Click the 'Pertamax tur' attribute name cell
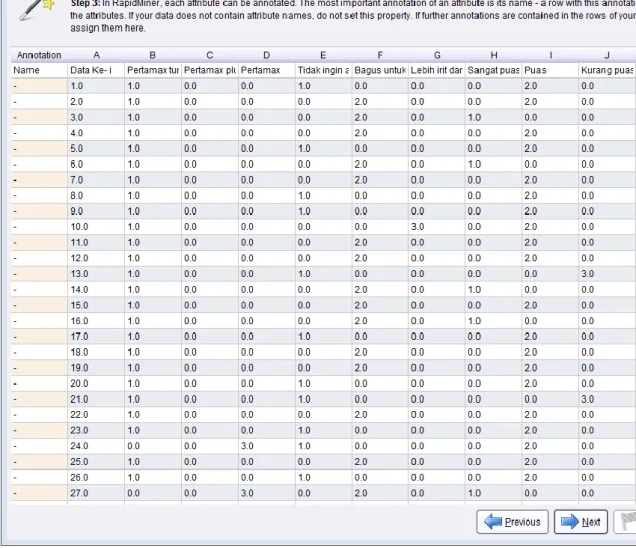 153,70
